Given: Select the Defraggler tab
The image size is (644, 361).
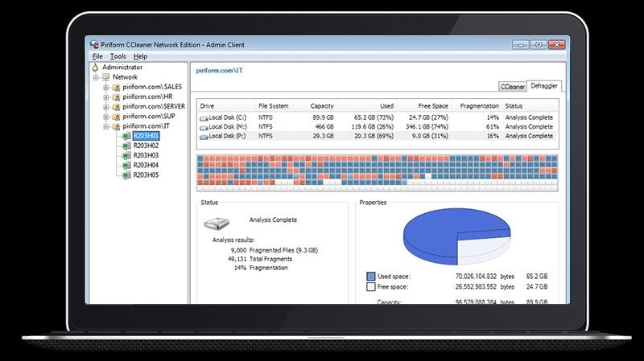Looking at the screenshot, I should pos(544,86).
